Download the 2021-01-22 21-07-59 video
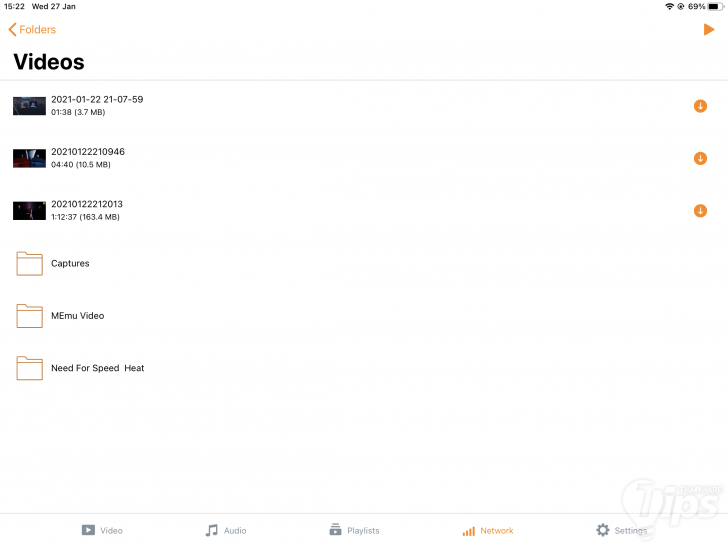The height and width of the screenshot is (546, 728). point(700,106)
